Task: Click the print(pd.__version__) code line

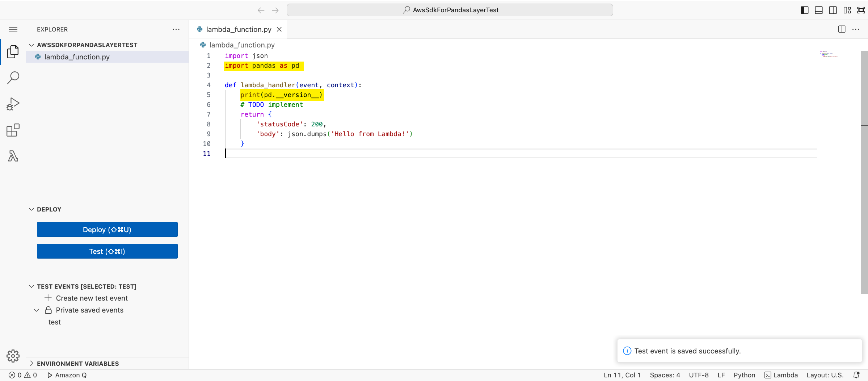Action: pyautogui.click(x=282, y=95)
